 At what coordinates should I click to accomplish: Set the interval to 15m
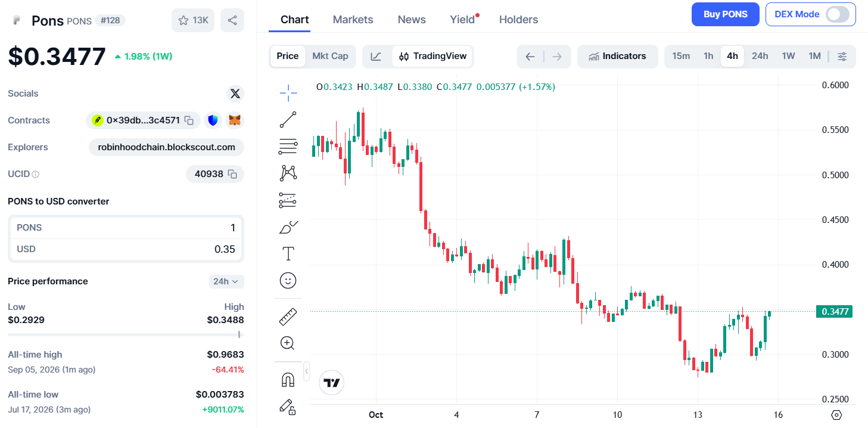coord(681,56)
